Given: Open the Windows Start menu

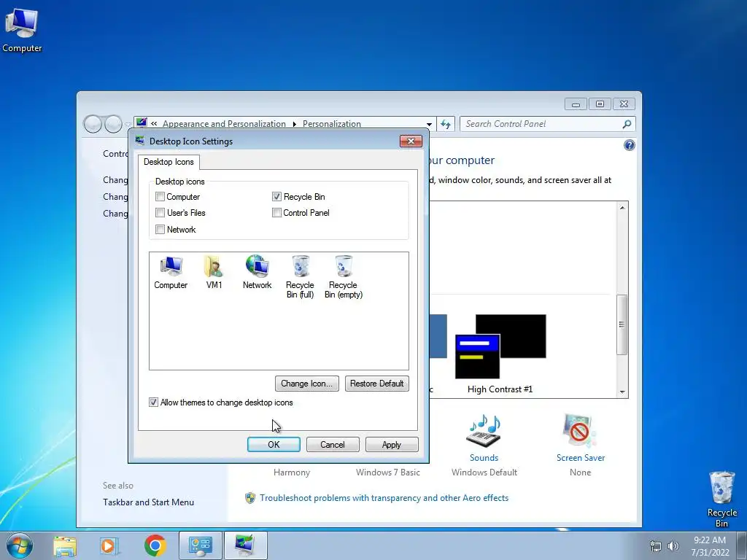Looking at the screenshot, I should pyautogui.click(x=19, y=545).
